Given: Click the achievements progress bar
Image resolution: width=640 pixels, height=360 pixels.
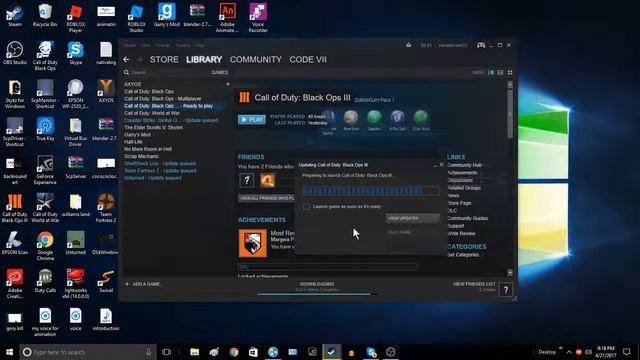Looking at the screenshot, I should [x=327, y=267].
